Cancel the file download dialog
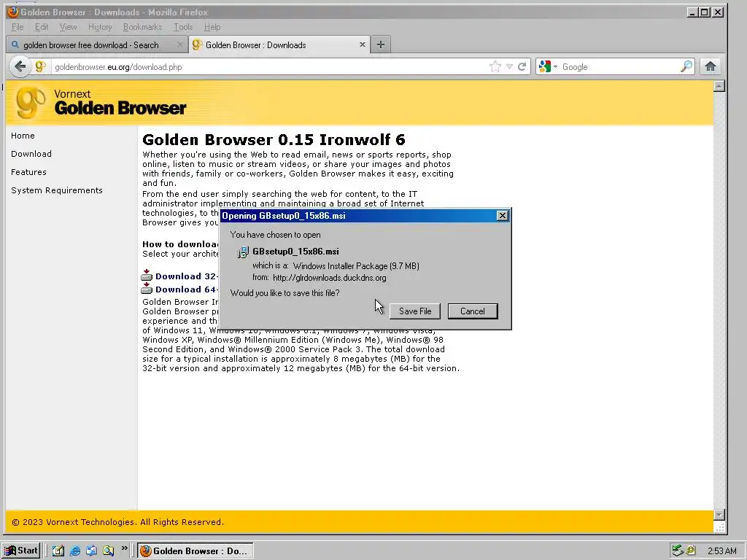The image size is (747, 560). pyautogui.click(x=473, y=311)
